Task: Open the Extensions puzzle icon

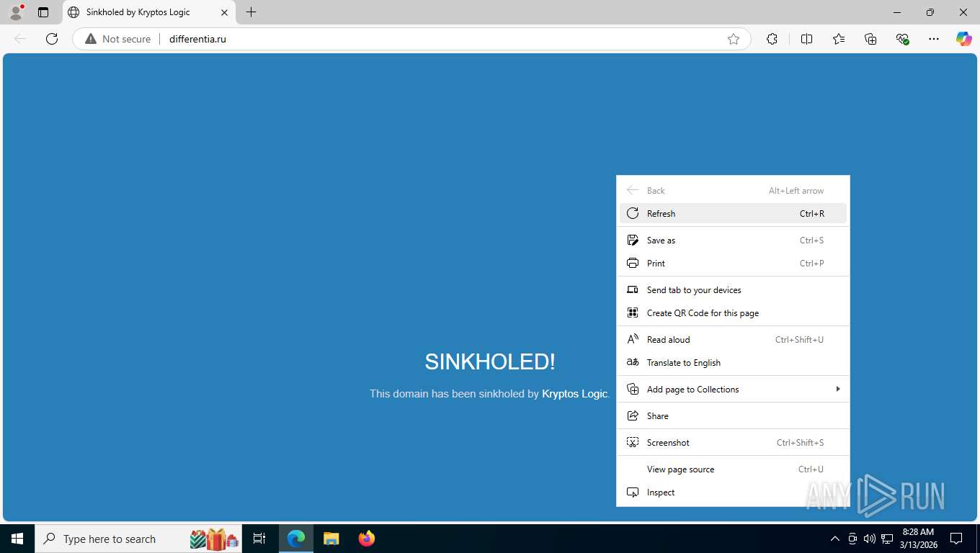Action: click(x=772, y=39)
